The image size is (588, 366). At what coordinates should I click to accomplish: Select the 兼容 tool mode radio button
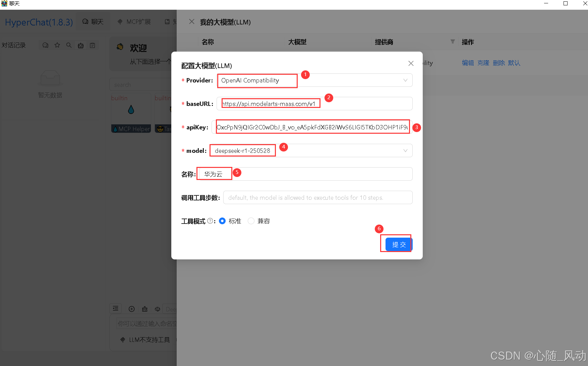coord(251,221)
